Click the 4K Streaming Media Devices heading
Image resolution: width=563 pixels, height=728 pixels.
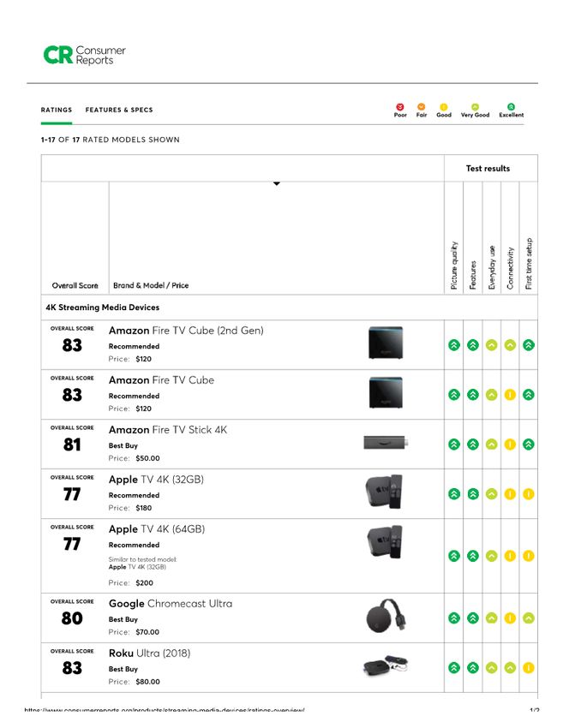pos(103,307)
